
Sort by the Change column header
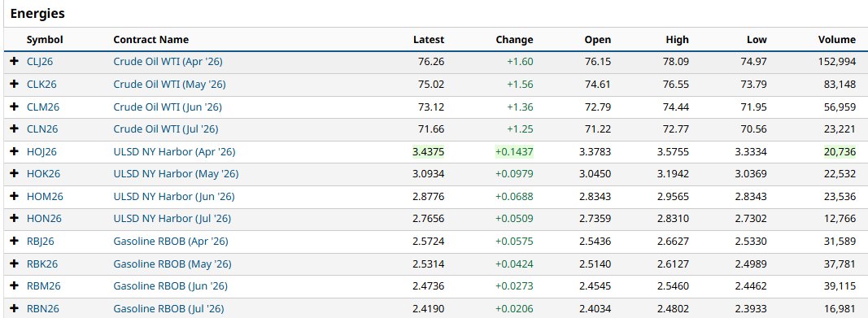click(x=514, y=40)
